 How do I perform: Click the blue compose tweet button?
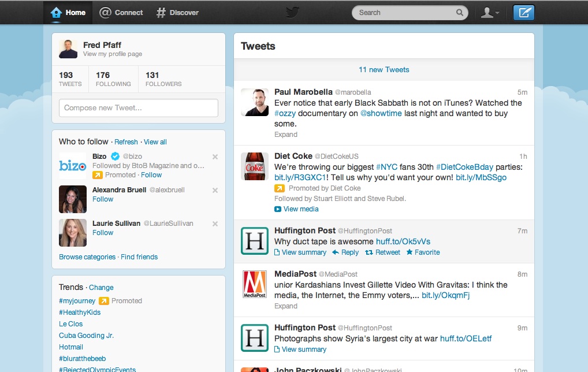(523, 12)
